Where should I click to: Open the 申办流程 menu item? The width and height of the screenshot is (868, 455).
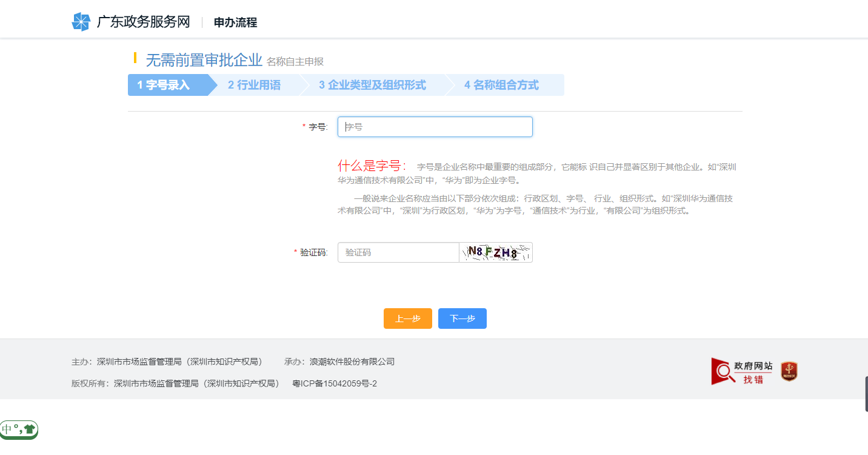tap(234, 22)
